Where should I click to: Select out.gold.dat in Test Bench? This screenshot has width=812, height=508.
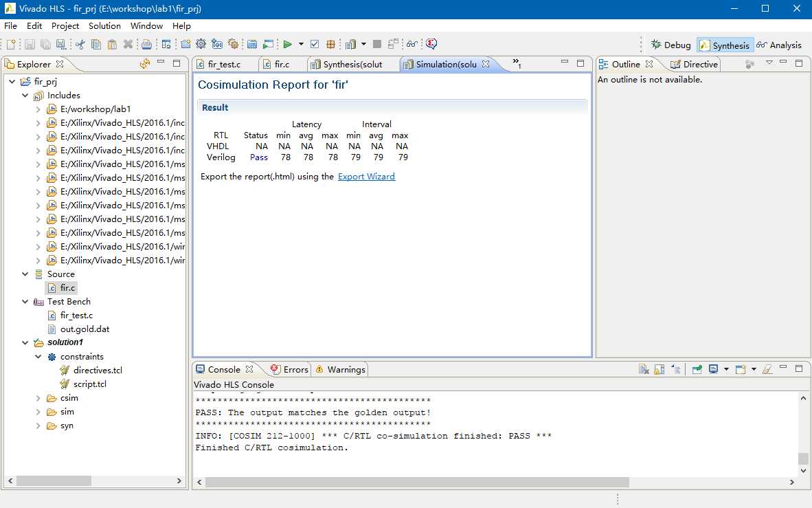[78, 329]
